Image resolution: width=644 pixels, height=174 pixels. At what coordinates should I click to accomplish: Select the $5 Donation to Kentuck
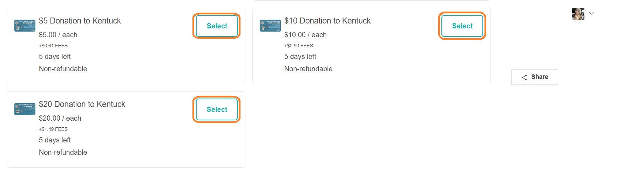pyautogui.click(x=217, y=26)
